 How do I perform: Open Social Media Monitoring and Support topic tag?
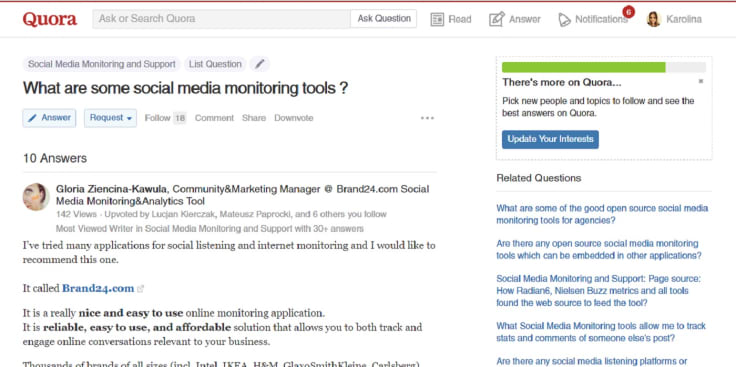pos(101,64)
